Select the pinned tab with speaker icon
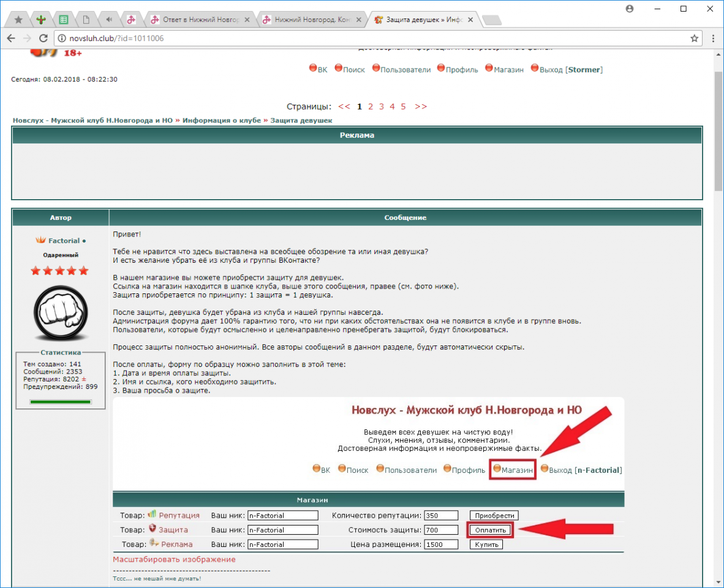Screen dimensions: 724x588 click(108, 20)
